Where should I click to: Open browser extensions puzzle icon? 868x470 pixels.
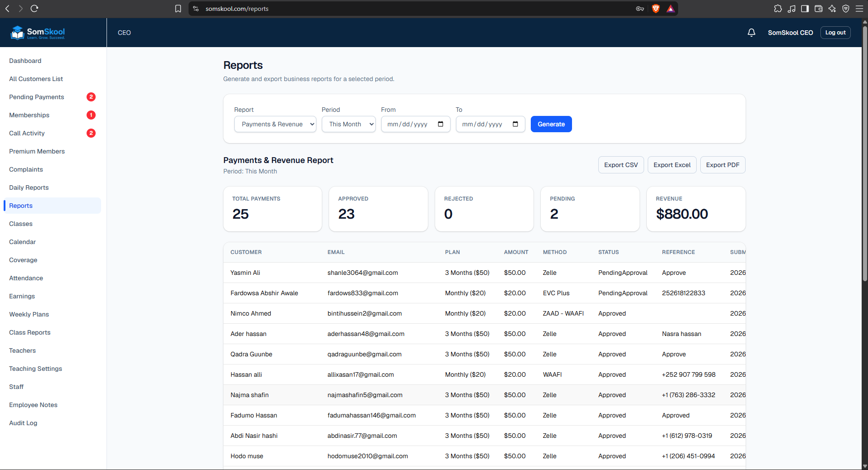(x=778, y=9)
